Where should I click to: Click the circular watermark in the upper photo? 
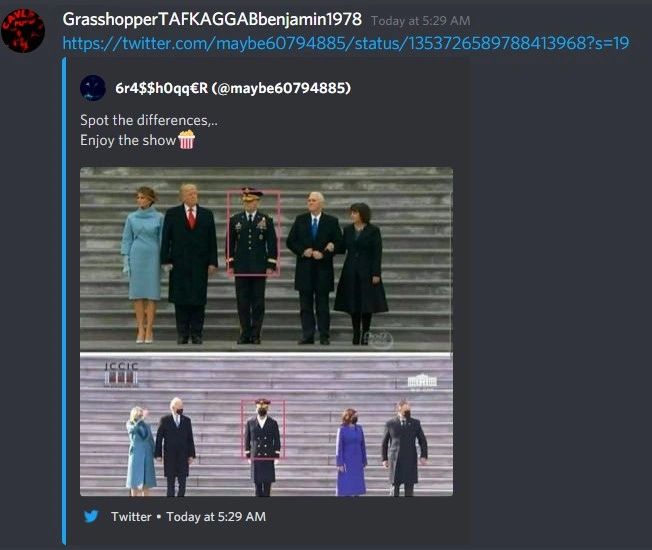[x=378, y=338]
